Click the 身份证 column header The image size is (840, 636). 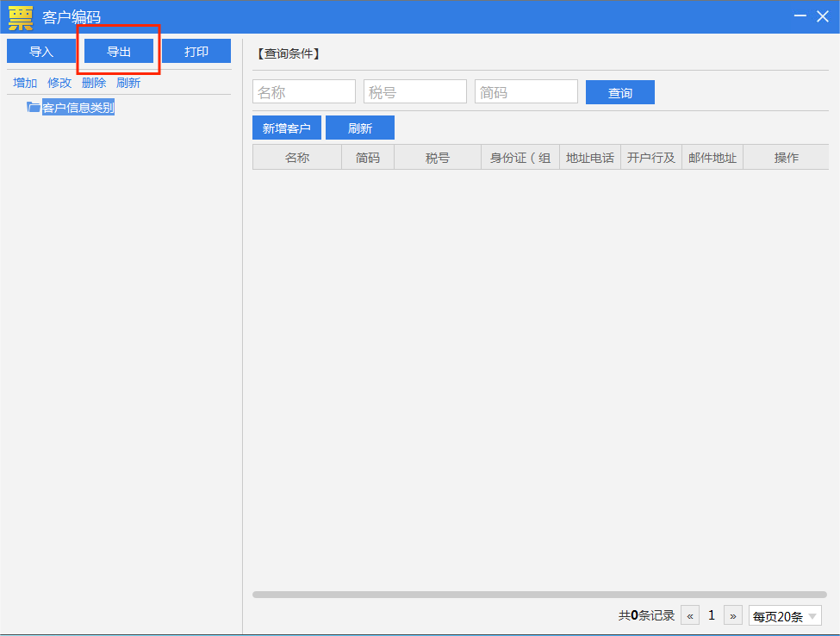point(520,157)
